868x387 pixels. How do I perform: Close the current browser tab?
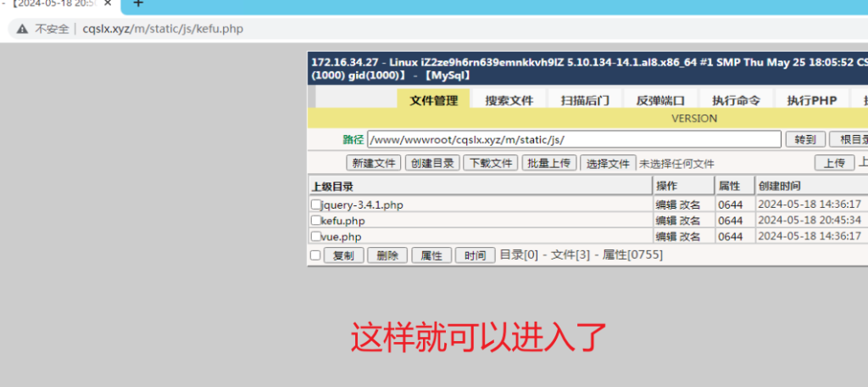coord(108,4)
